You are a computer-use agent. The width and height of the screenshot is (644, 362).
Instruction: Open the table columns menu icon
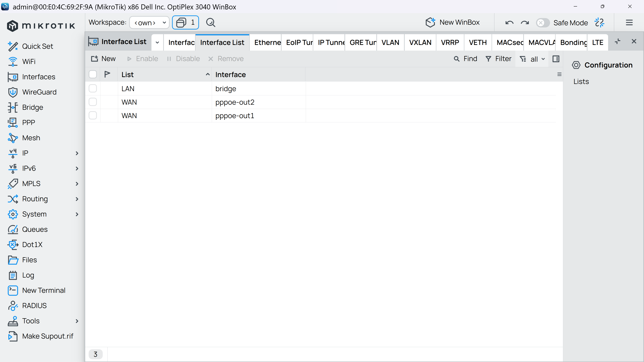pos(559,74)
